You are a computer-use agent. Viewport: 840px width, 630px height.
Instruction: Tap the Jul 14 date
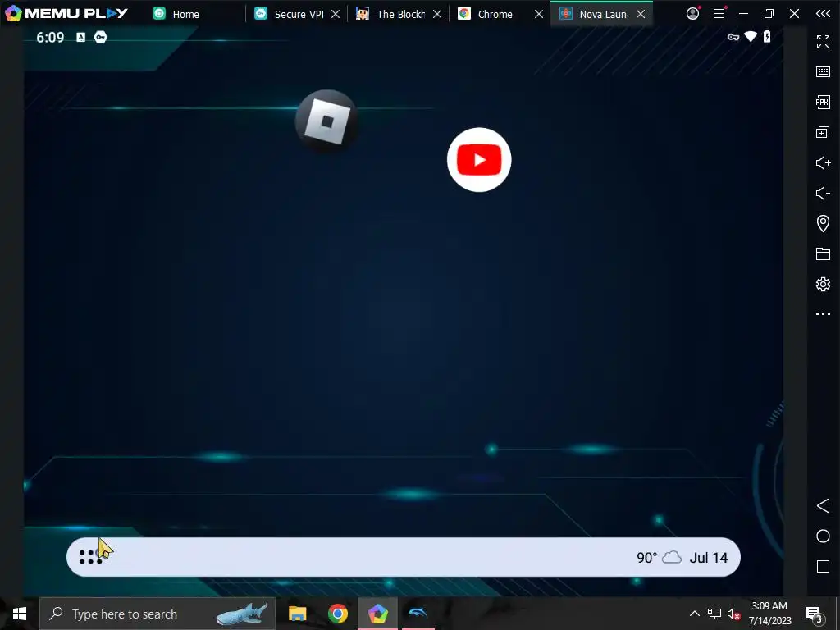tap(708, 558)
